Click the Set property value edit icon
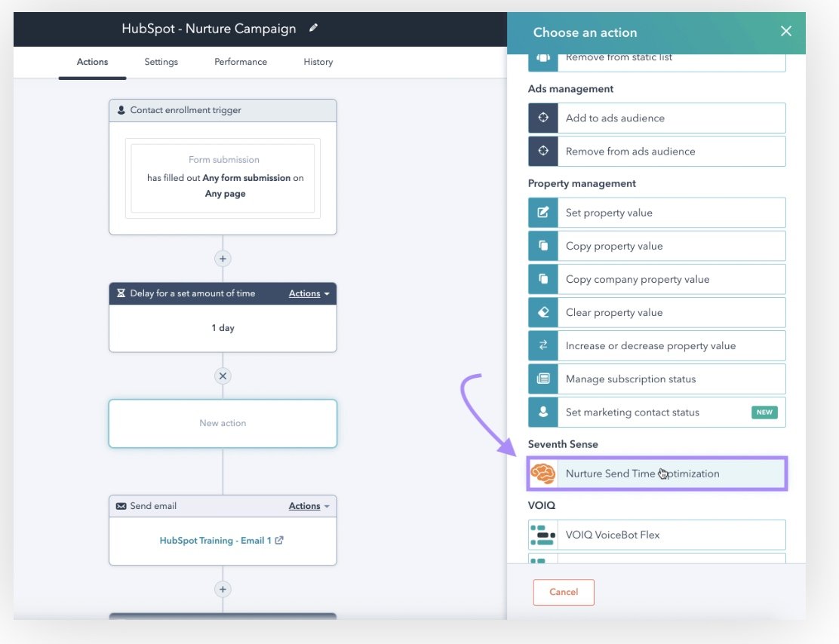 pos(543,213)
